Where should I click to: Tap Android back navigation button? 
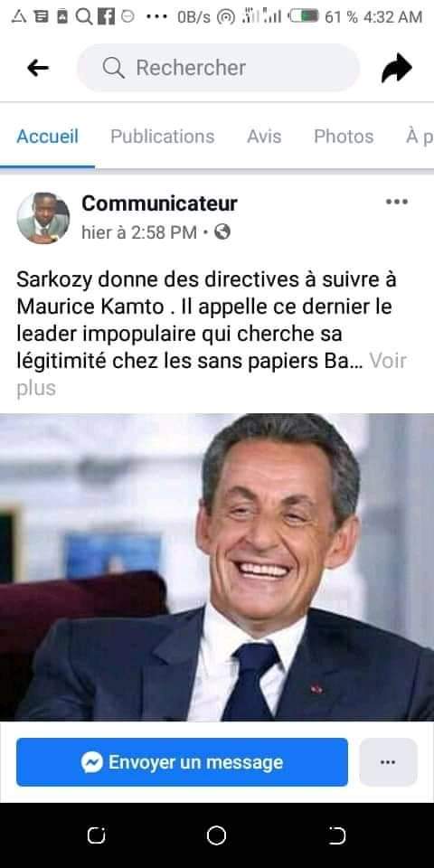click(337, 835)
